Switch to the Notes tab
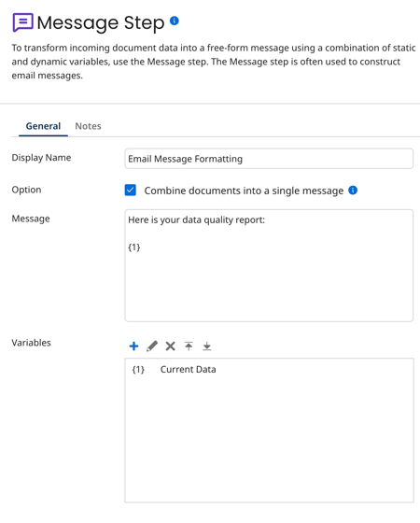This screenshot has height=523, width=420. pyautogui.click(x=88, y=126)
